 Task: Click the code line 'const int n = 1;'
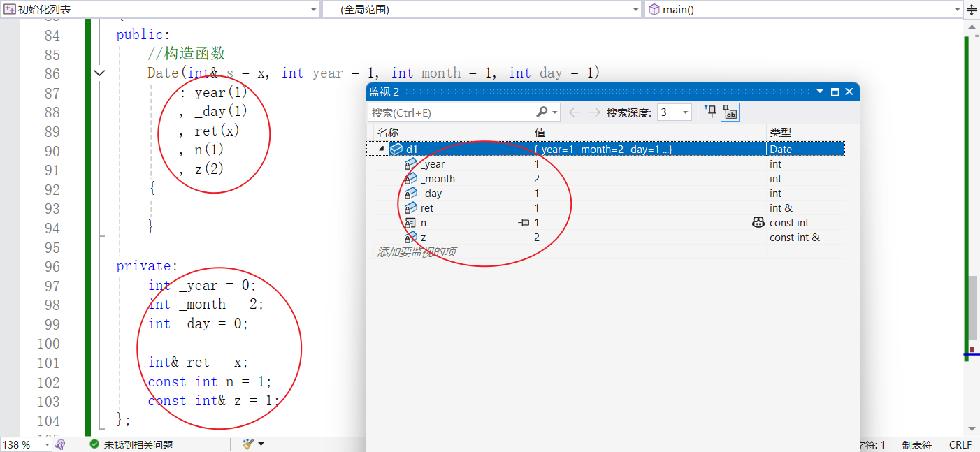[x=210, y=381]
